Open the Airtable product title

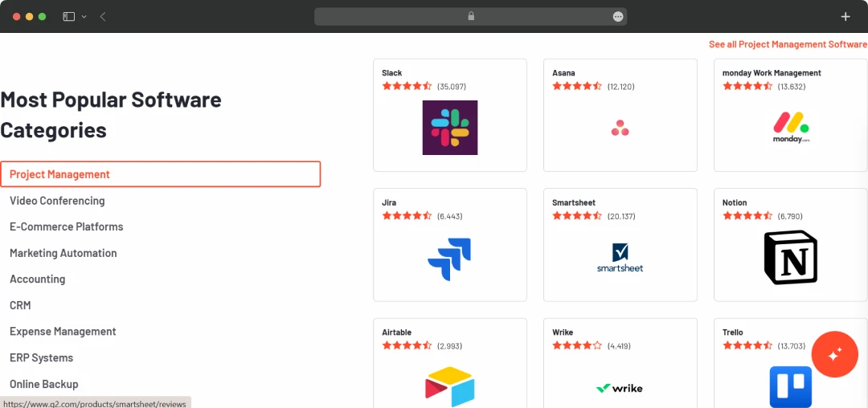(396, 333)
